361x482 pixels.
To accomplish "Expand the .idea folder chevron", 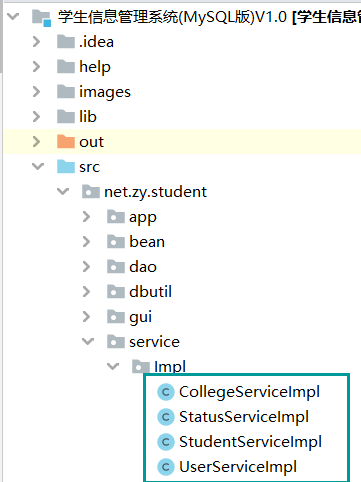I will pos(36,42).
